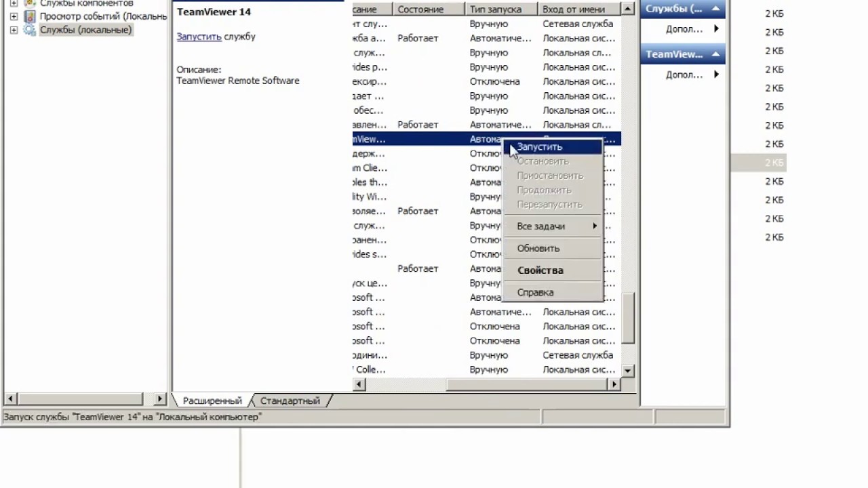Click the Службы (локальные) gear icon
Image resolution: width=868 pixels, height=488 pixels.
[x=30, y=30]
